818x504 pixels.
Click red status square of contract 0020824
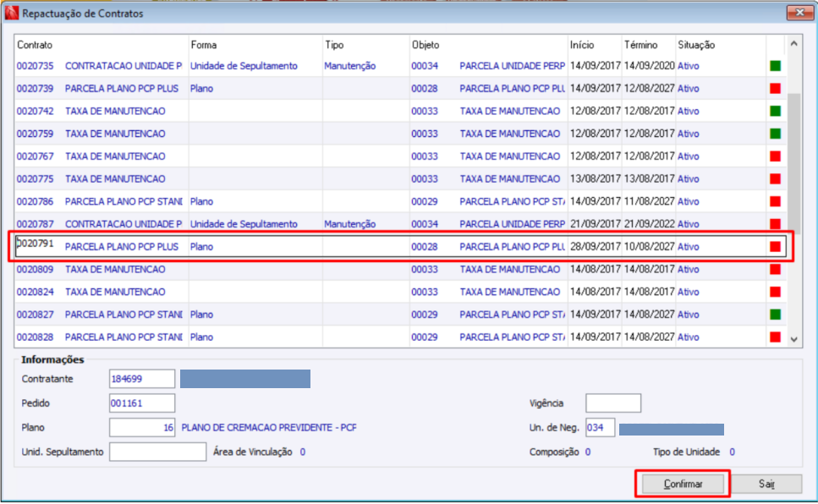[775, 292]
